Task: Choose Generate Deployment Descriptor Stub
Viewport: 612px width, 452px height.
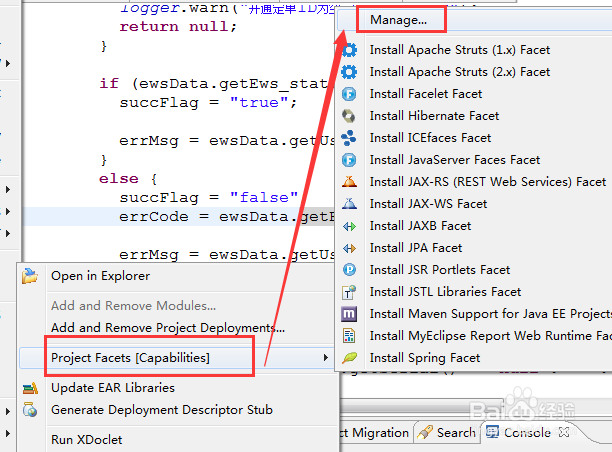Action: (162, 410)
